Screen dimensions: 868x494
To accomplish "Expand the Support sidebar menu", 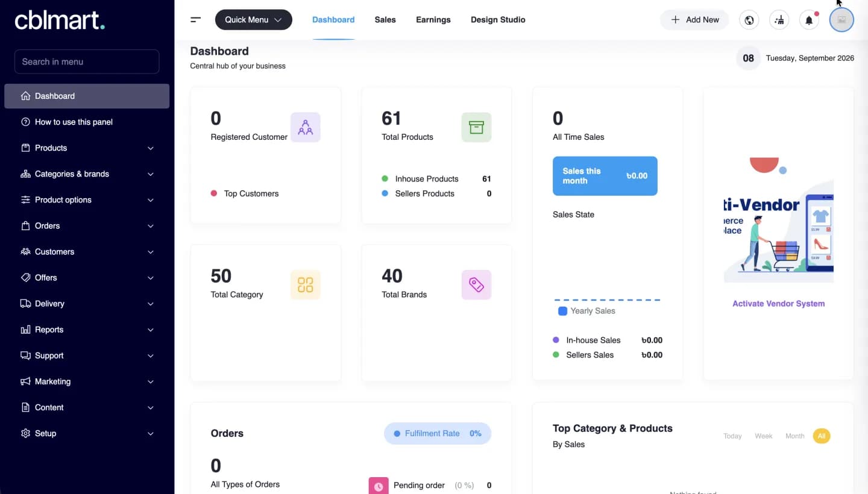I will tap(87, 355).
